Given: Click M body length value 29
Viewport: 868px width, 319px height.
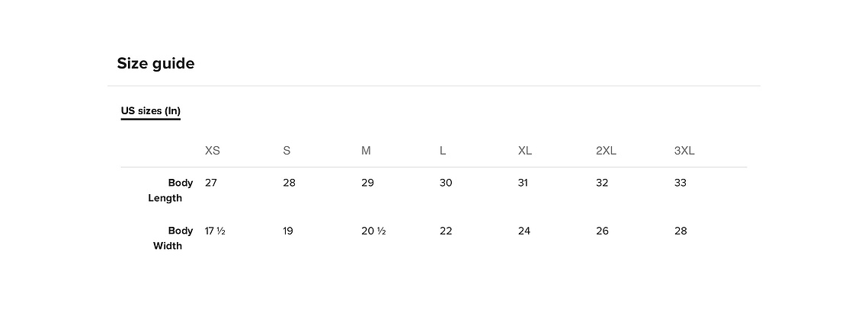Looking at the screenshot, I should tap(367, 183).
